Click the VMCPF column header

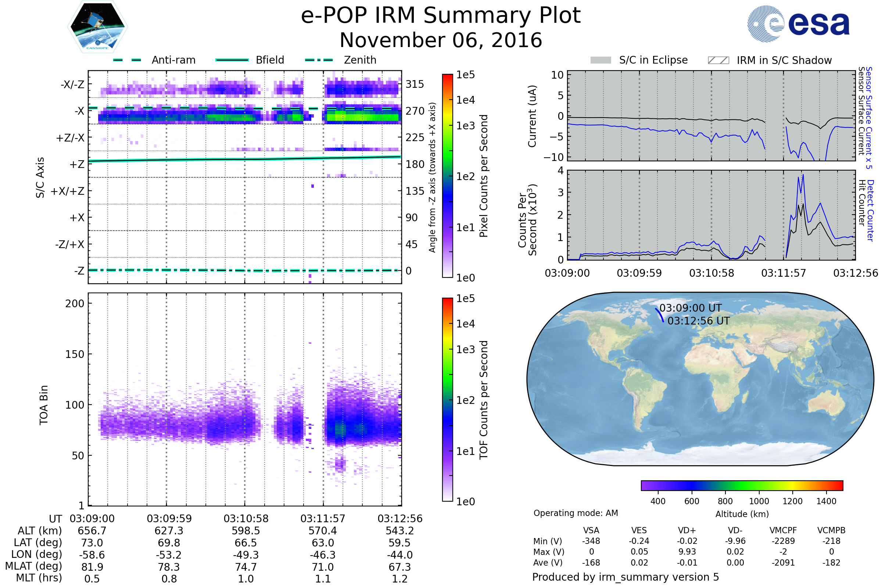click(783, 530)
